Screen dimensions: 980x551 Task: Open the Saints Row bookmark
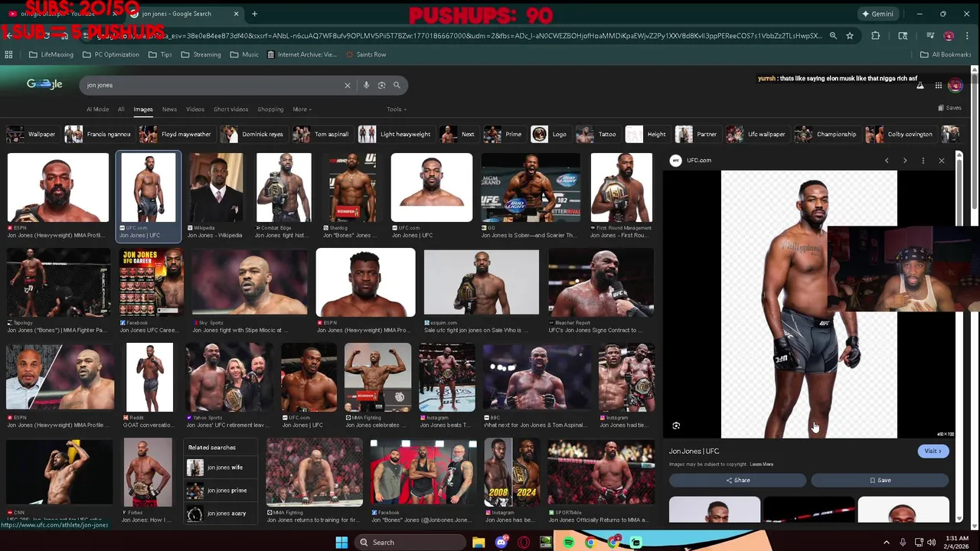click(366, 54)
